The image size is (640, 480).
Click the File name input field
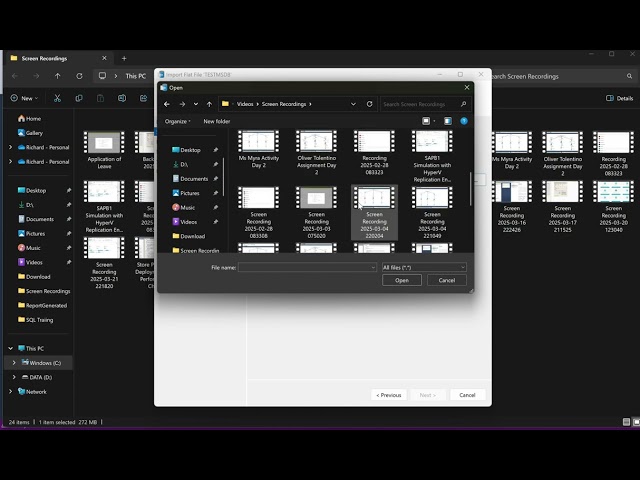(x=307, y=268)
